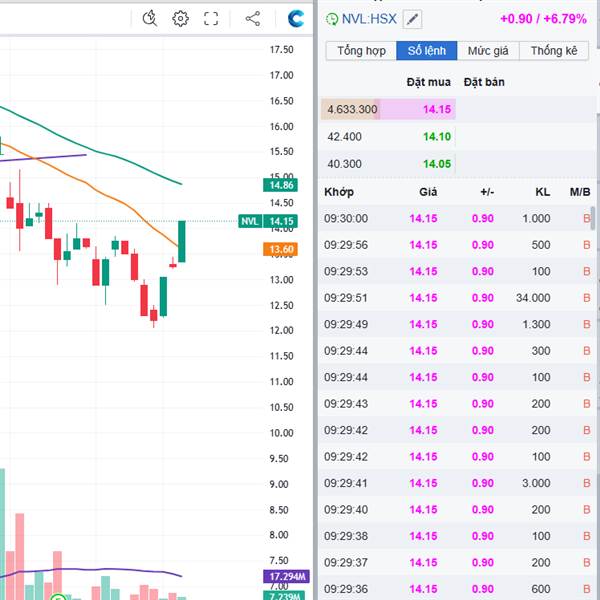The image size is (600, 600).
Task: Click the purple 17.294M volume label
Action: click(x=289, y=577)
